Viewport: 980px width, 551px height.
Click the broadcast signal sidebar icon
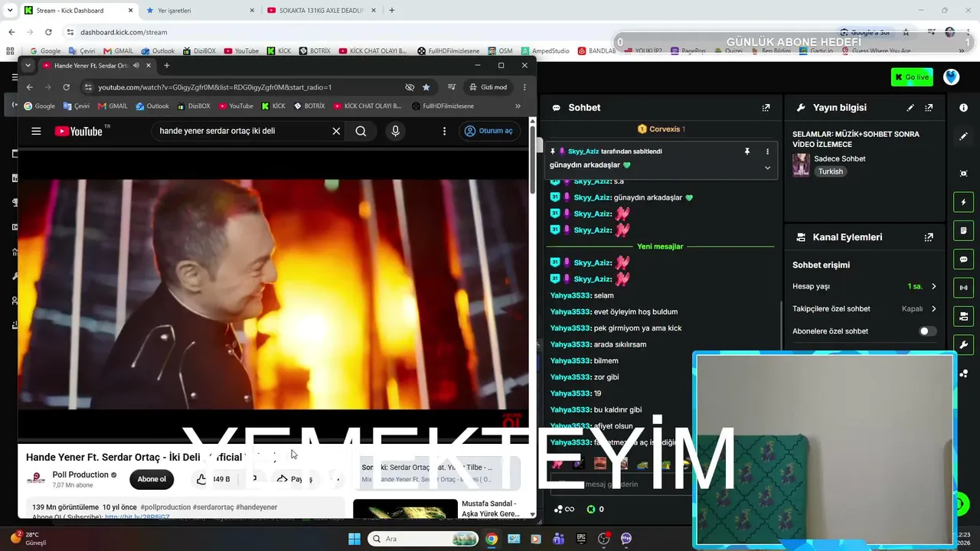[x=963, y=288]
